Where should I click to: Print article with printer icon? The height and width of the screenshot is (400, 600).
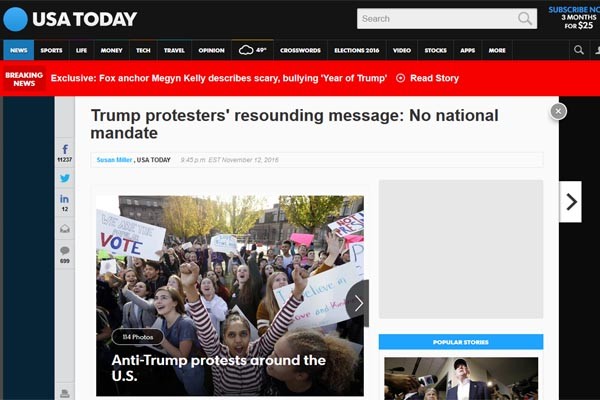[x=65, y=393]
